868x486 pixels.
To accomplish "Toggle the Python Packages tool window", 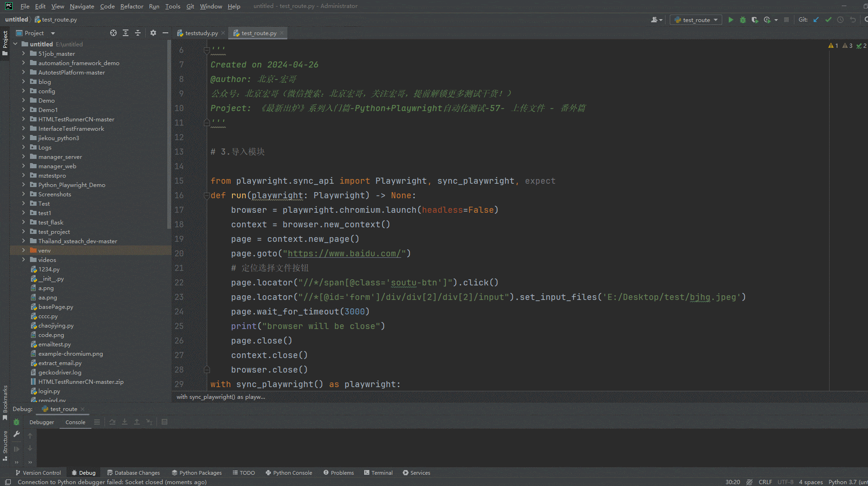I will [x=197, y=473].
